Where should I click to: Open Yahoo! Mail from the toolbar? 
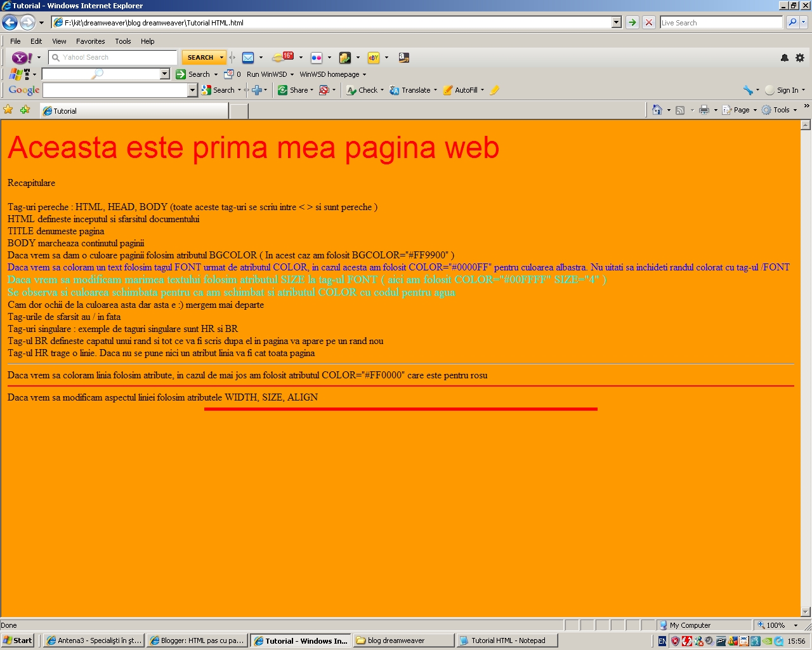point(247,57)
